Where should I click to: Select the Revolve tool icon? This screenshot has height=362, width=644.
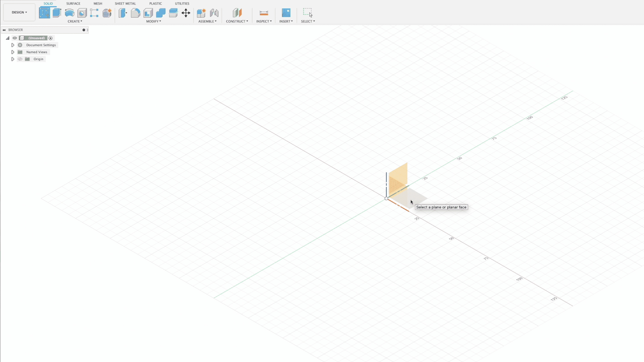[x=70, y=13]
